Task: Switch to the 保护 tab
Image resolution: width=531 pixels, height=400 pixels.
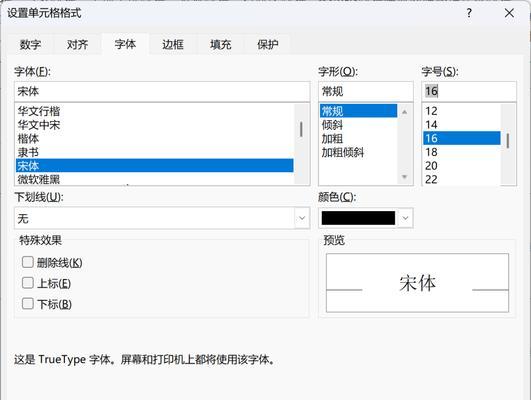Action: (x=268, y=44)
